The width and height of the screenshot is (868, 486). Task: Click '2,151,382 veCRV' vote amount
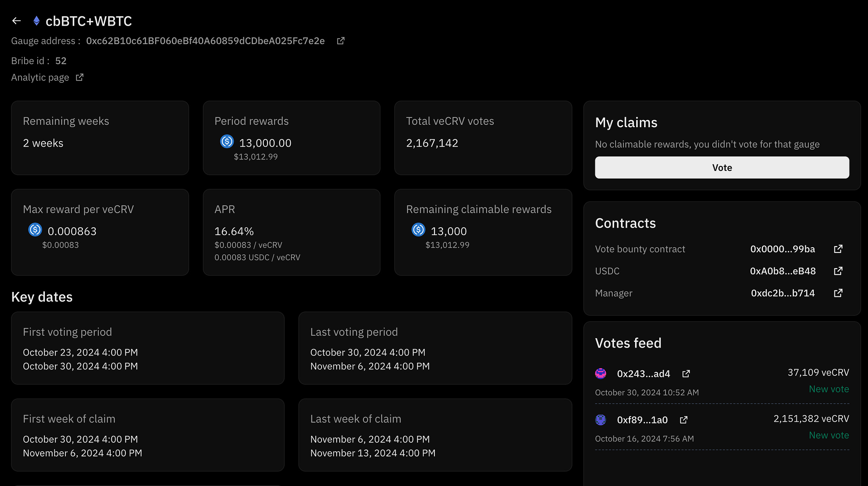pyautogui.click(x=811, y=418)
